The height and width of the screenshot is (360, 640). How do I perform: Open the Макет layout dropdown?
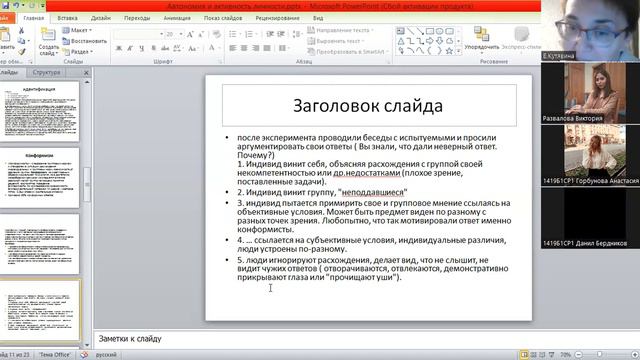77,30
